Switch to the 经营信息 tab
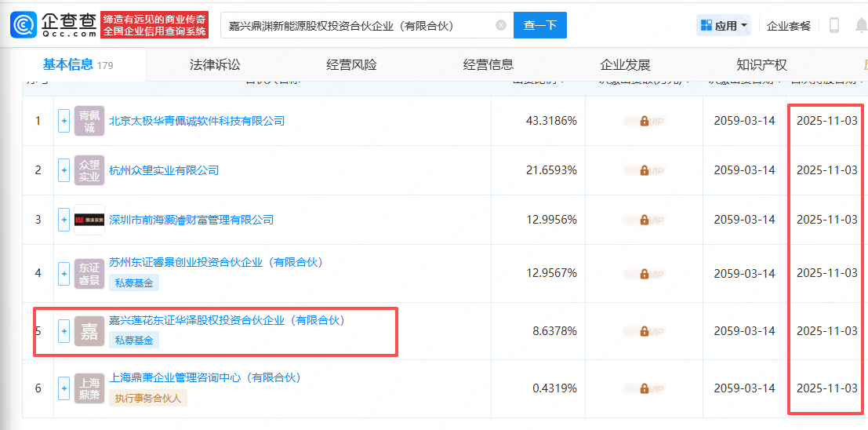The image size is (868, 430). point(488,65)
